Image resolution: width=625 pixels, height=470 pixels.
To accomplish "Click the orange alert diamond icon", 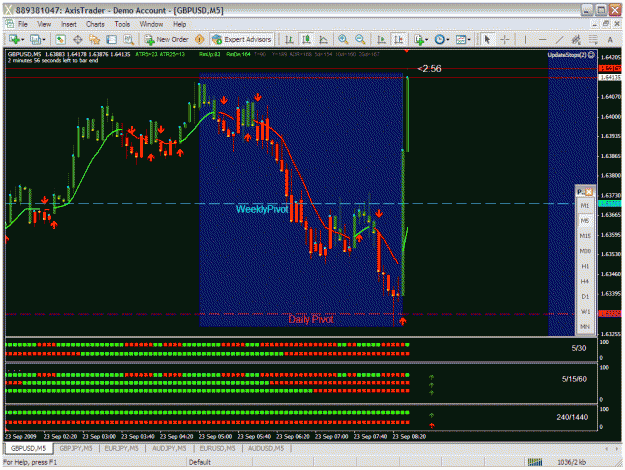I will tap(199, 39).
